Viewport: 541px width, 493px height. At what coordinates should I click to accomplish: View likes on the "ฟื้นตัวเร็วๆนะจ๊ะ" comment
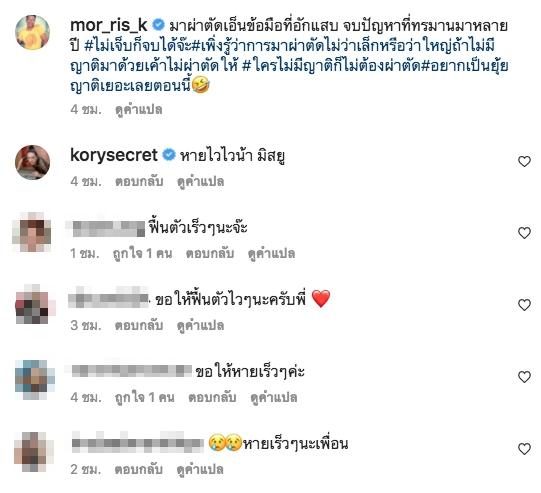tap(142, 254)
